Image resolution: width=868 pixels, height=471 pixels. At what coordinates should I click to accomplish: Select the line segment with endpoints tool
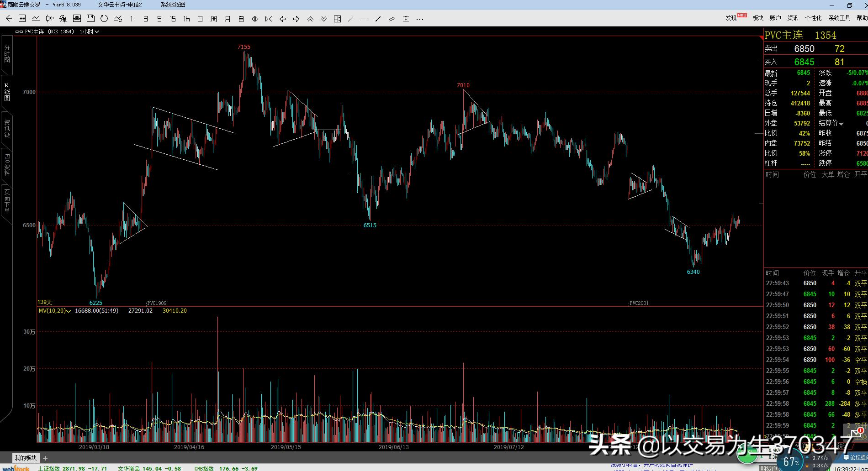[378, 19]
